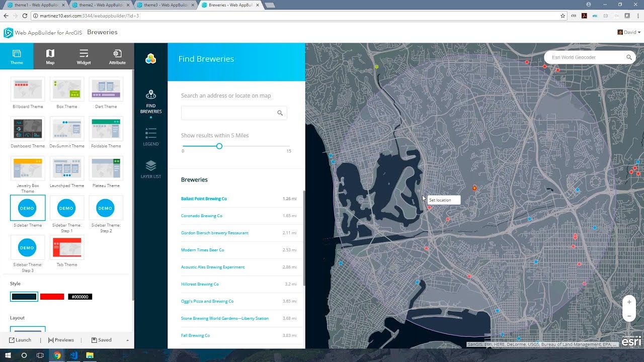Select the Plateau Theme thumbnail
The image size is (644, 362).
(106, 168)
